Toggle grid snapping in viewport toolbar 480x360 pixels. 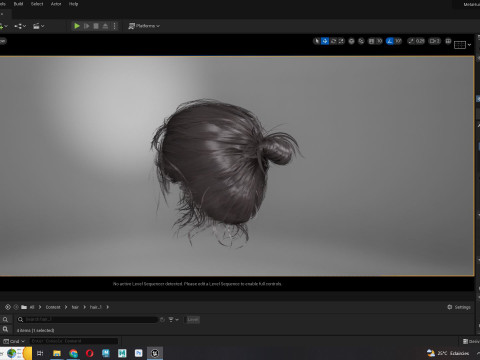click(x=371, y=41)
